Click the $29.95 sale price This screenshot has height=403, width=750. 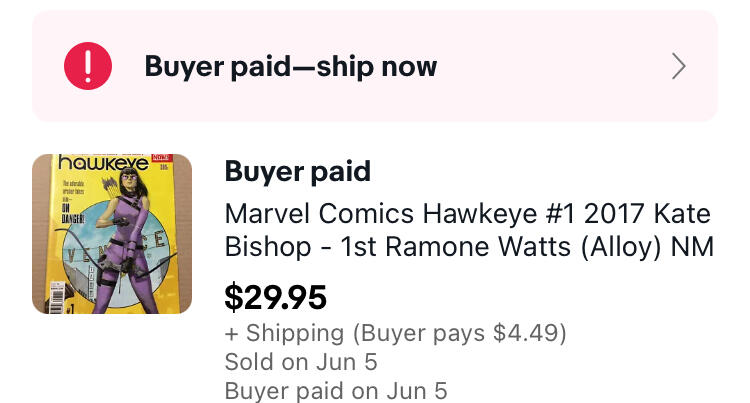276,297
